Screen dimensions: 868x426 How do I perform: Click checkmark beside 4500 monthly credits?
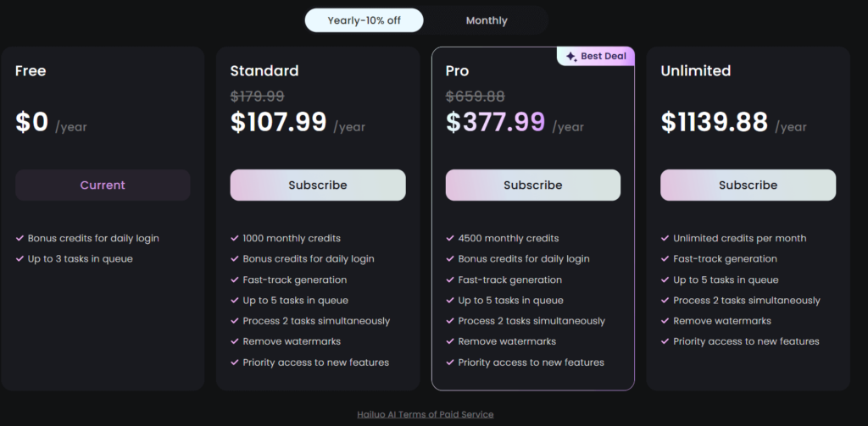(450, 239)
